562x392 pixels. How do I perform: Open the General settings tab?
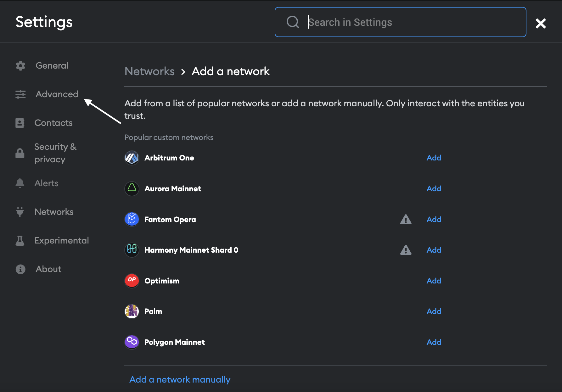point(52,65)
